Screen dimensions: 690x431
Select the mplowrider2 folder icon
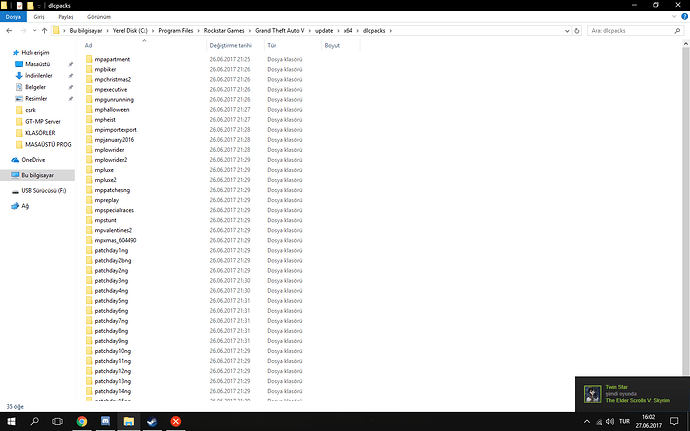click(x=89, y=160)
